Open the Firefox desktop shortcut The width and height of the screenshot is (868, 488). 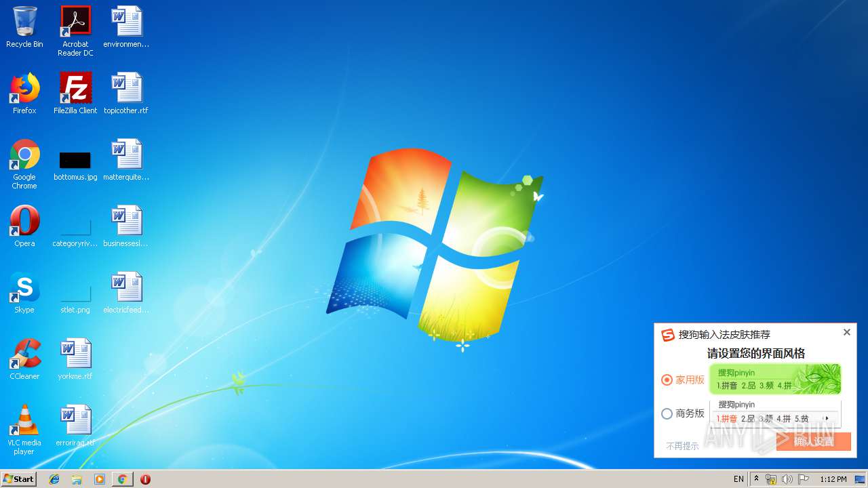(x=24, y=94)
